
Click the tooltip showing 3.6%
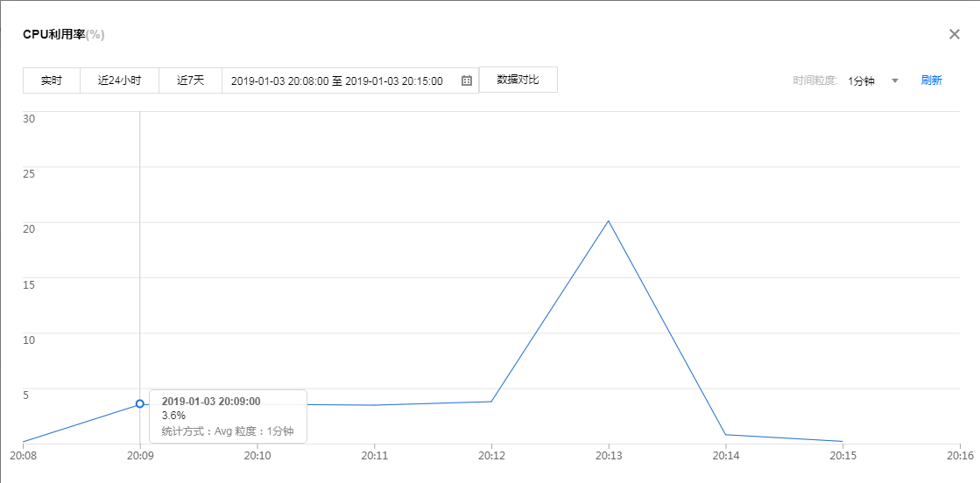coord(228,416)
